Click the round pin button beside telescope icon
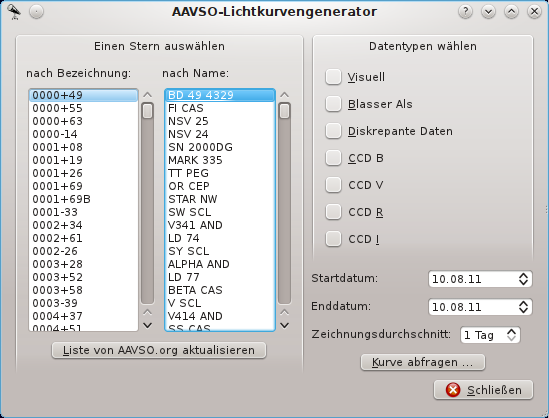 [x=36, y=12]
